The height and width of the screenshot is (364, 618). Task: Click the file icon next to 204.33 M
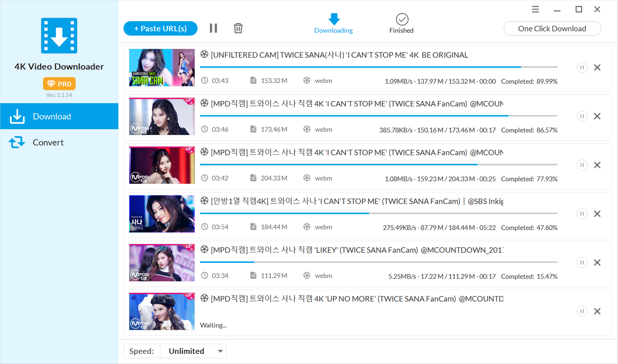(253, 178)
